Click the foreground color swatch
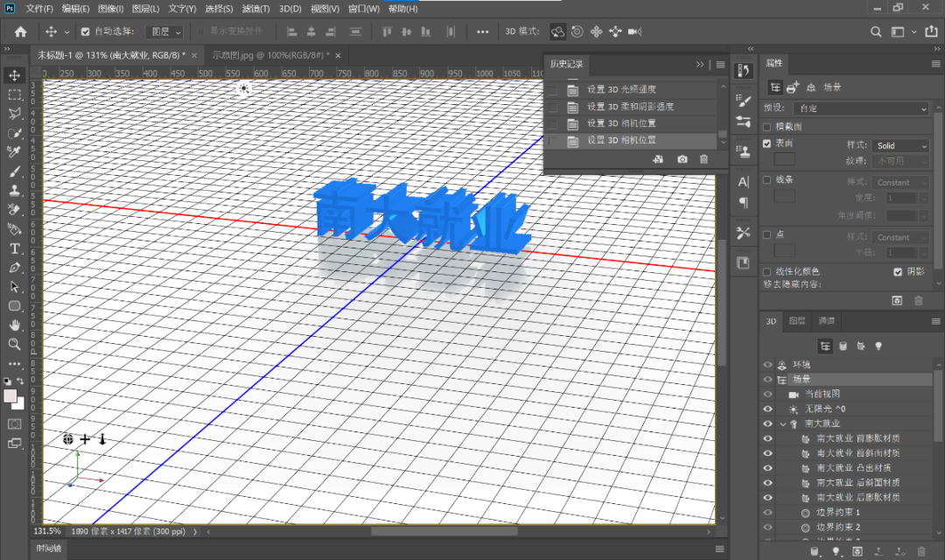 (x=10, y=396)
